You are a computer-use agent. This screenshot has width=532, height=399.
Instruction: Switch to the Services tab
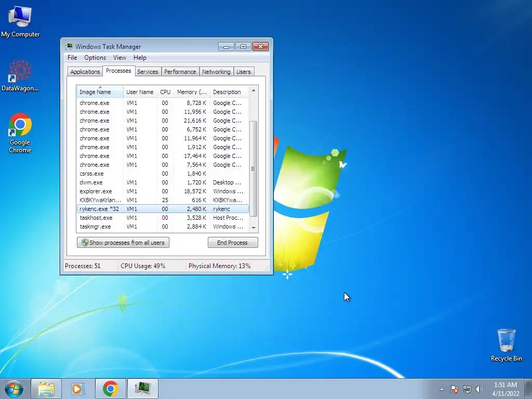click(148, 72)
